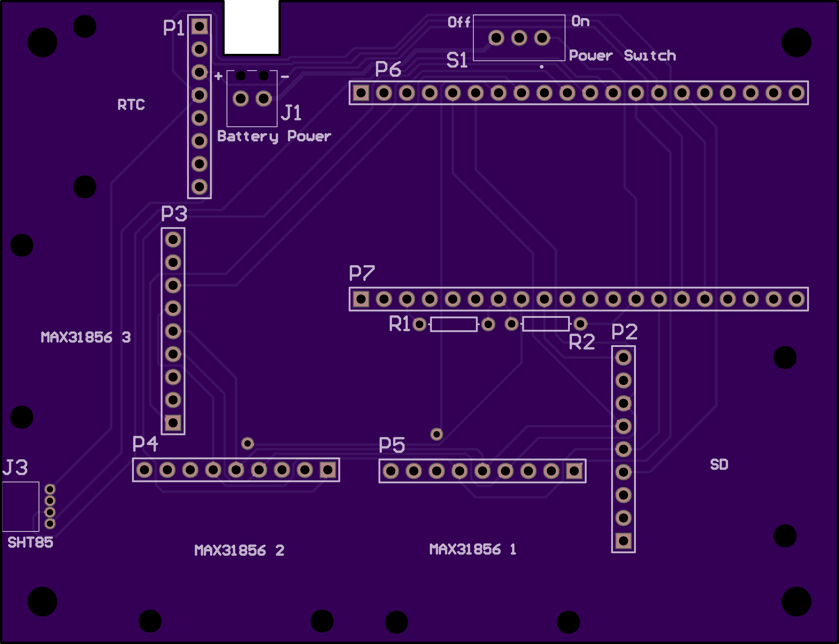Click the J3 connector designator

click(15, 467)
